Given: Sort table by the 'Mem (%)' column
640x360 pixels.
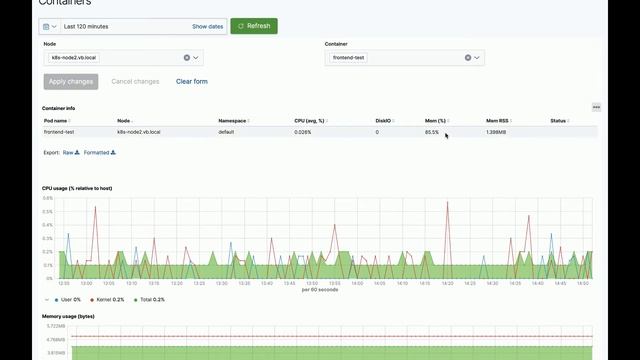Looking at the screenshot, I should click(x=437, y=121).
